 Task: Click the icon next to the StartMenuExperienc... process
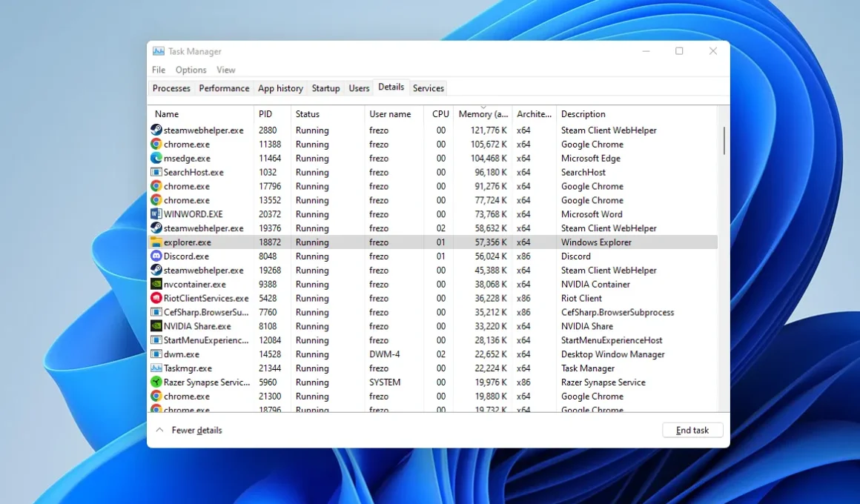click(x=156, y=340)
